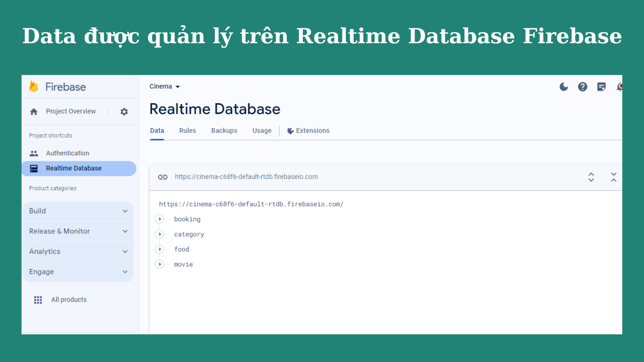Screen dimensions: 644x362
Task: Select Realtime Database sidebar item
Action: point(79,168)
